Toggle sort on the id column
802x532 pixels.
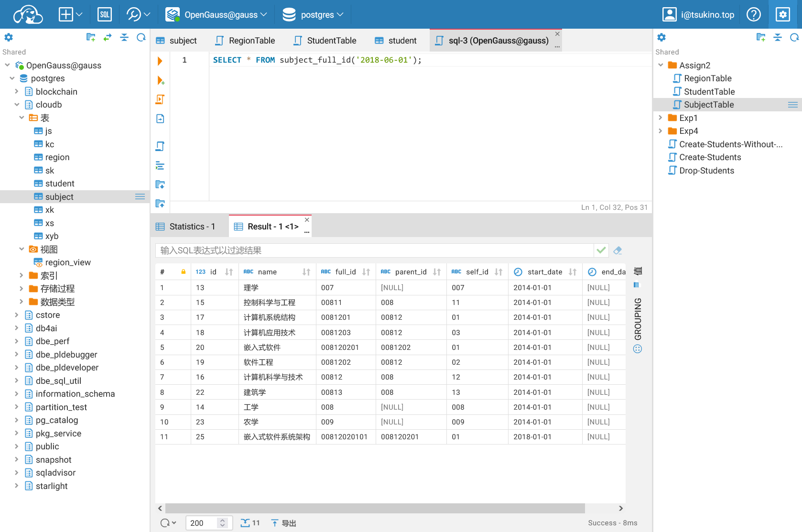[229, 272]
